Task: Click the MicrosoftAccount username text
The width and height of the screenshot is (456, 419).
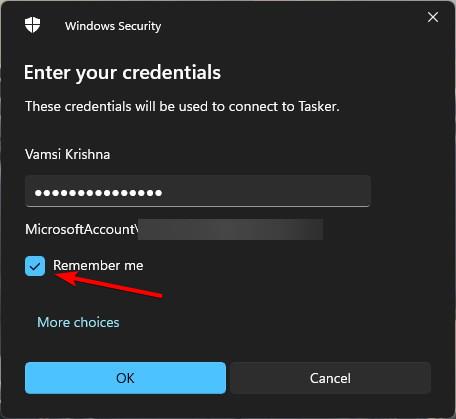Action: point(81,229)
